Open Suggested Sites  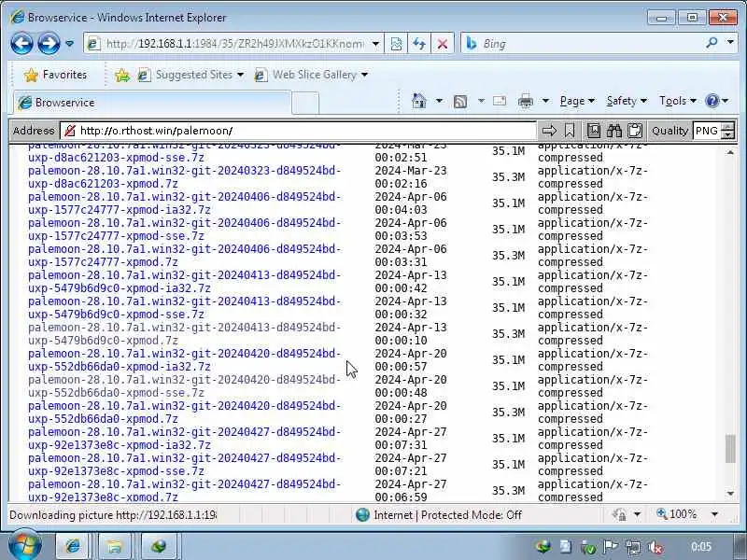point(190,75)
